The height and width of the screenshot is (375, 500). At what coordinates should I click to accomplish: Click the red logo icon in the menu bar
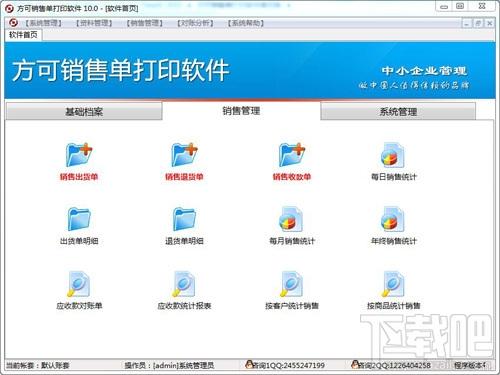pos(13,23)
